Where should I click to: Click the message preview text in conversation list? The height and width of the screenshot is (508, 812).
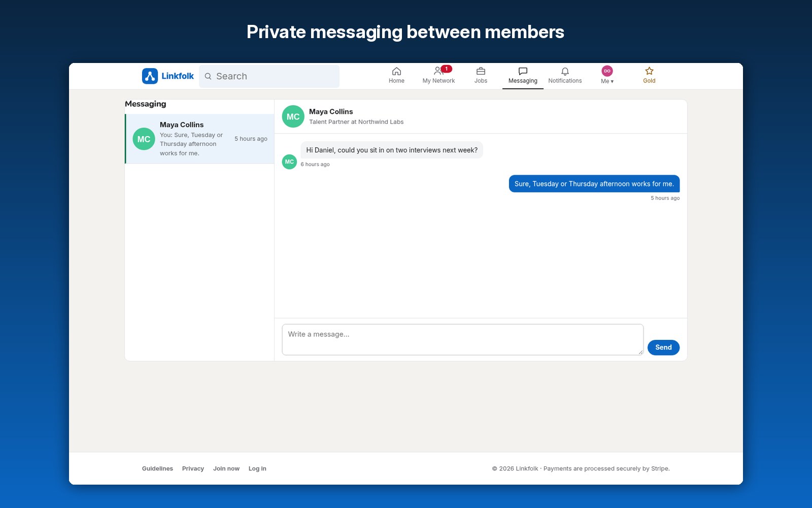click(x=191, y=144)
